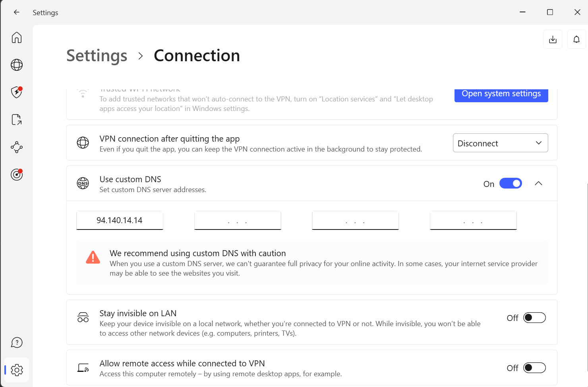Open the globe VPN servers sidebar icon

click(x=17, y=65)
